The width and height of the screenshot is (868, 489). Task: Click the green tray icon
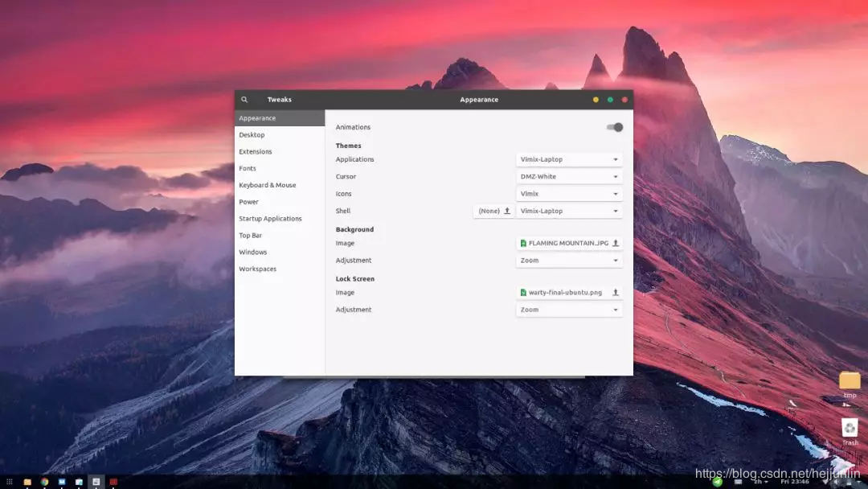[718, 482]
